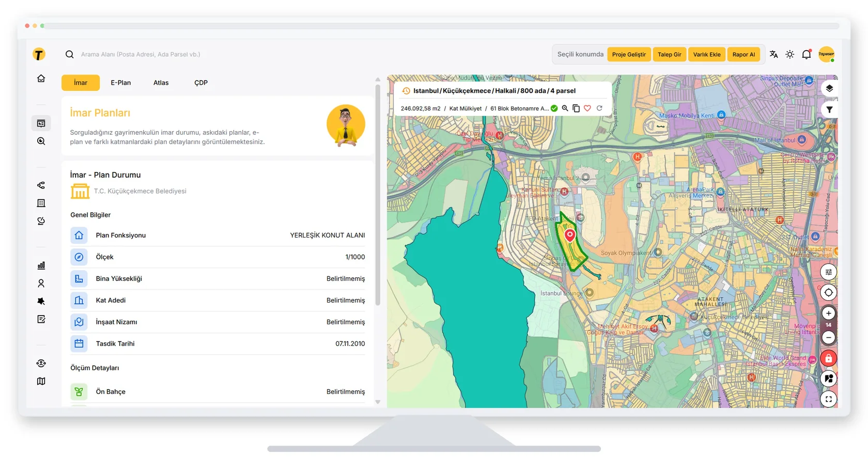Copy the parcel info with the copy icon
Screen dimensions: 868x472
[x=576, y=108]
